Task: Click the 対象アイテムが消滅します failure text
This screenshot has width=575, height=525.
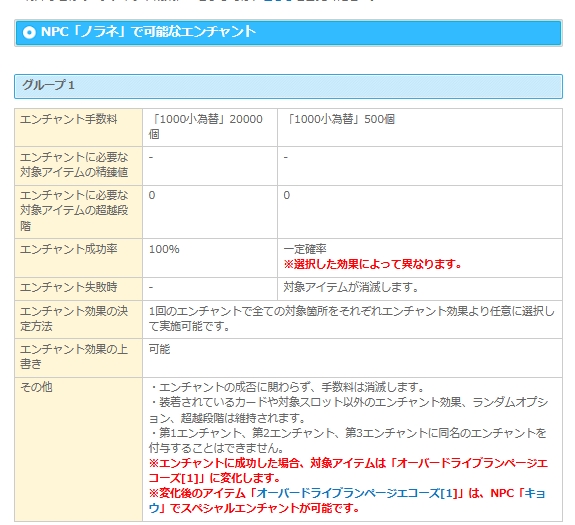Action: click(x=351, y=287)
